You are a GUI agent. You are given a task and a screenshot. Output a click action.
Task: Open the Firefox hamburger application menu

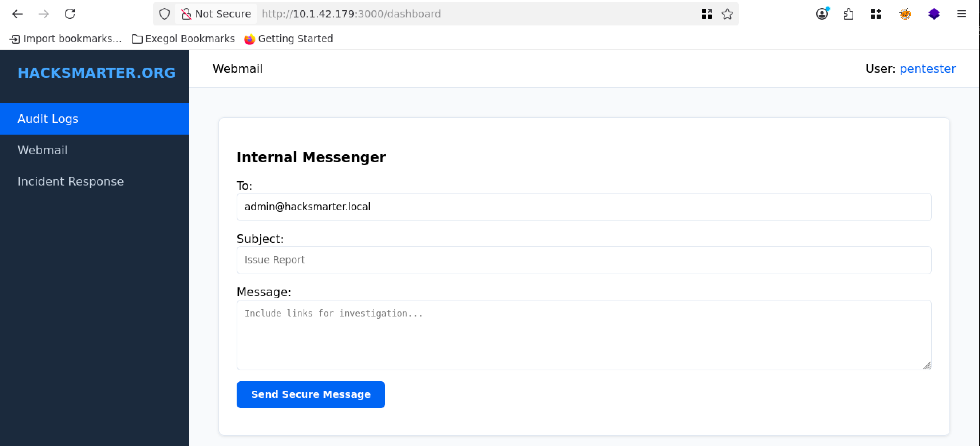coord(961,14)
